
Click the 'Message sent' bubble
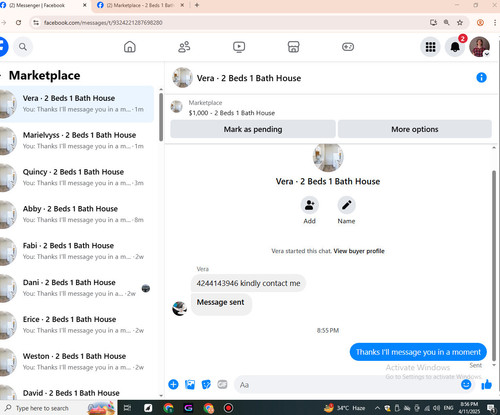[x=221, y=303]
